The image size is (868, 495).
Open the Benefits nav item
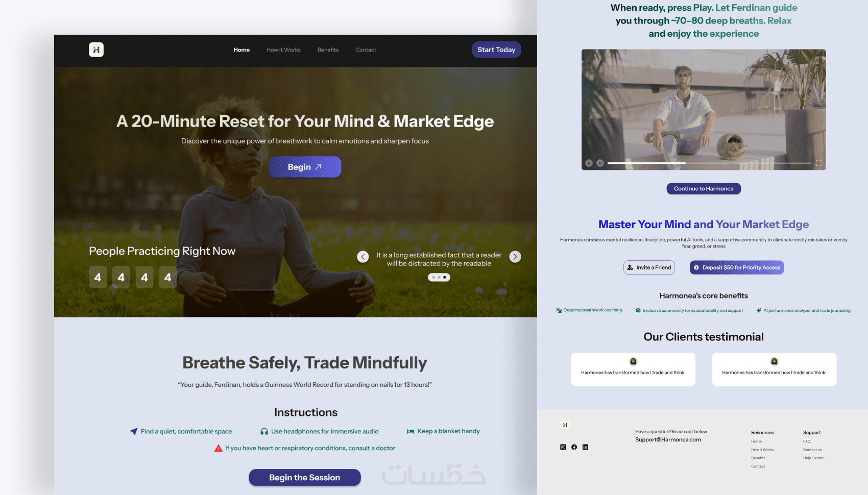328,50
